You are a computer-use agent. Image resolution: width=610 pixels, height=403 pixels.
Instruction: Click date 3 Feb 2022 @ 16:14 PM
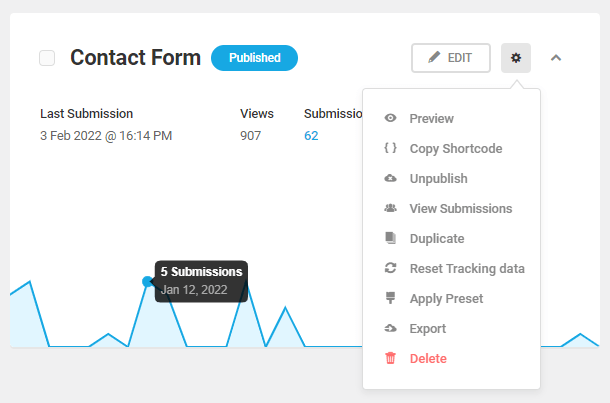[x=106, y=136]
